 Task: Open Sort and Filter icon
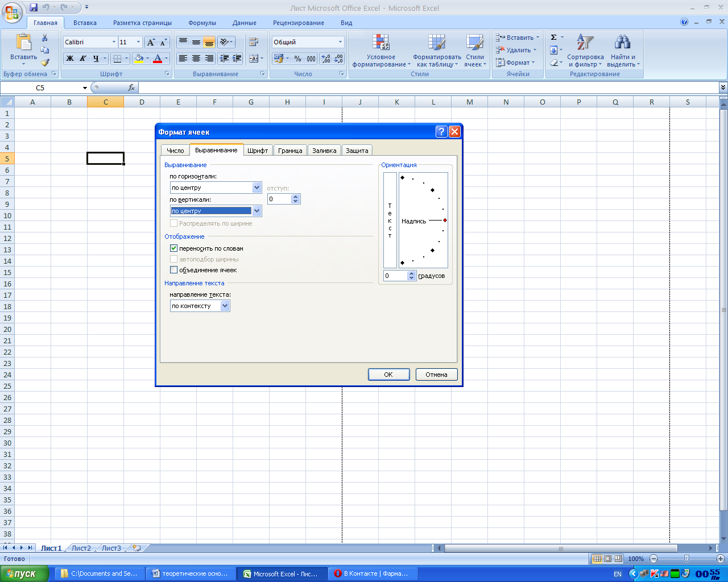click(x=585, y=43)
